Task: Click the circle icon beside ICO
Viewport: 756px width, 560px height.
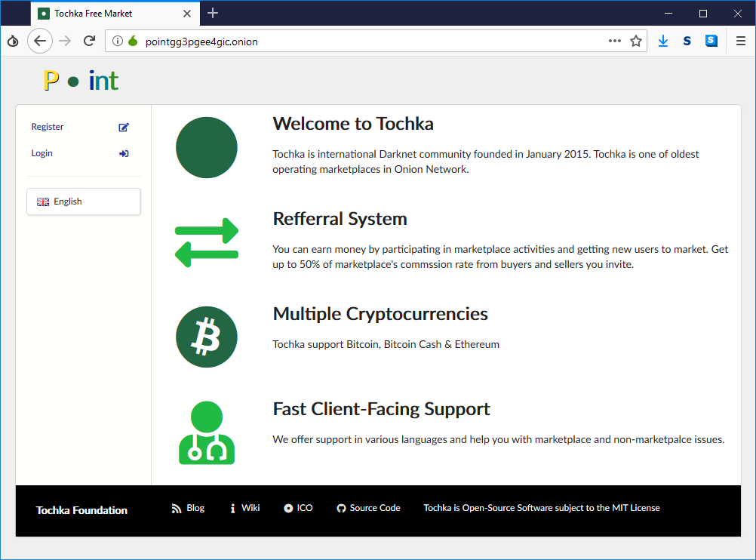Action: click(x=288, y=509)
